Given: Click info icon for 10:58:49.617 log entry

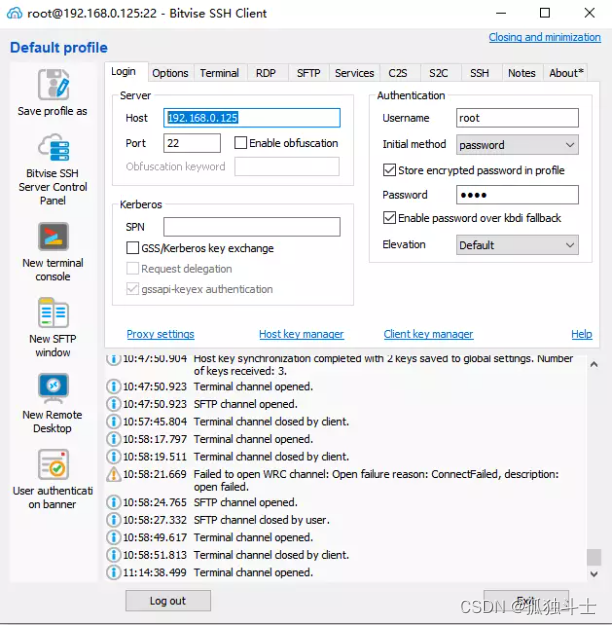Looking at the screenshot, I should 114,537.
